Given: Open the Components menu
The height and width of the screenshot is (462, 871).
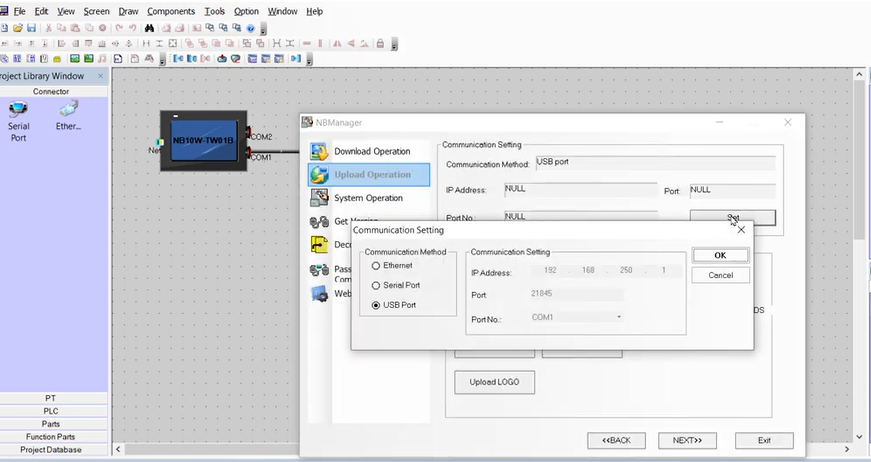Looking at the screenshot, I should [170, 11].
